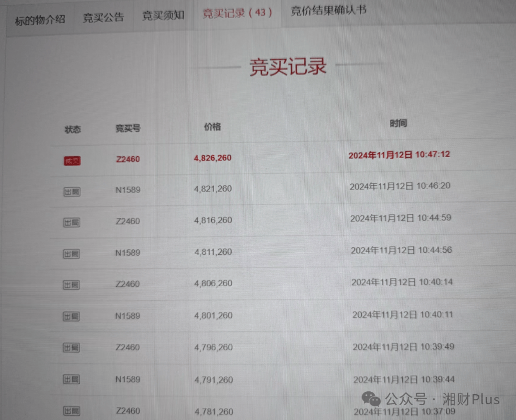Select the active 竞买记录（43） tab
The image size is (516, 420).
coord(237,13)
